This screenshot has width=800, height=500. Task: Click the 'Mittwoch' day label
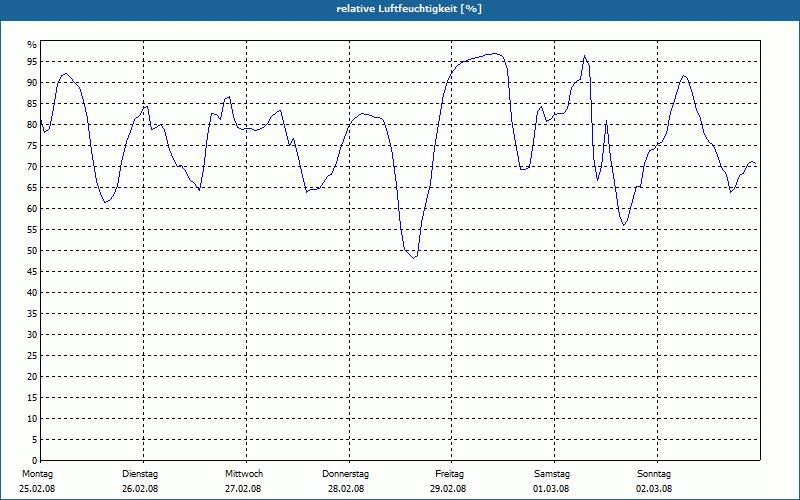pyautogui.click(x=244, y=474)
